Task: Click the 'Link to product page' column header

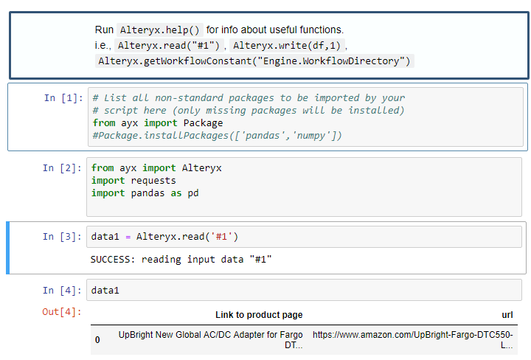Action: (x=259, y=315)
